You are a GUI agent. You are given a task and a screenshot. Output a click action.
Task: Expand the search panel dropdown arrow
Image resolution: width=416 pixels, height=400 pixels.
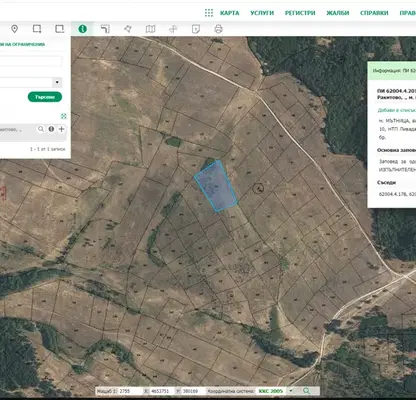57,82
